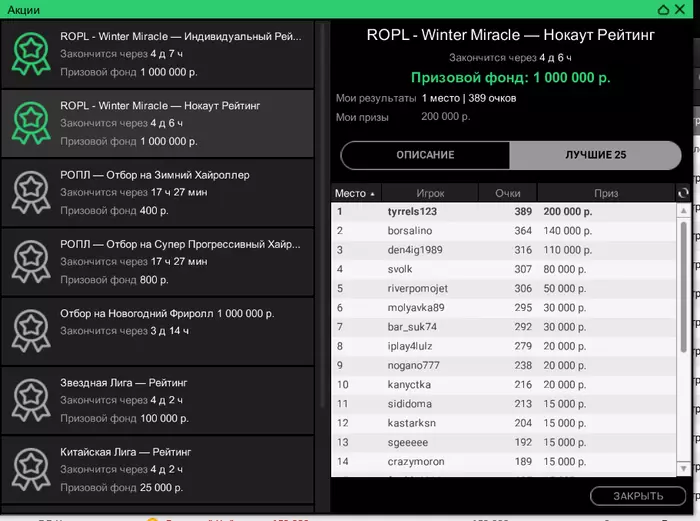Open Китайская Лига — Рейтинг promo
Image resolution: width=700 pixels, height=521 pixels.
click(158, 469)
